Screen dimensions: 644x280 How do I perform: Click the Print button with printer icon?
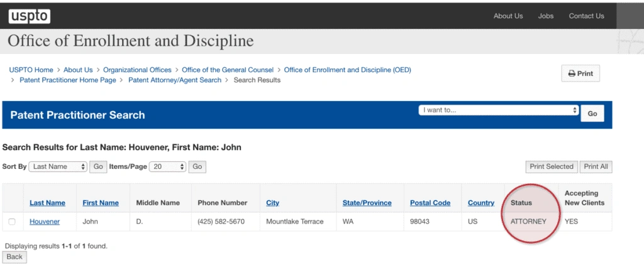pyautogui.click(x=580, y=73)
